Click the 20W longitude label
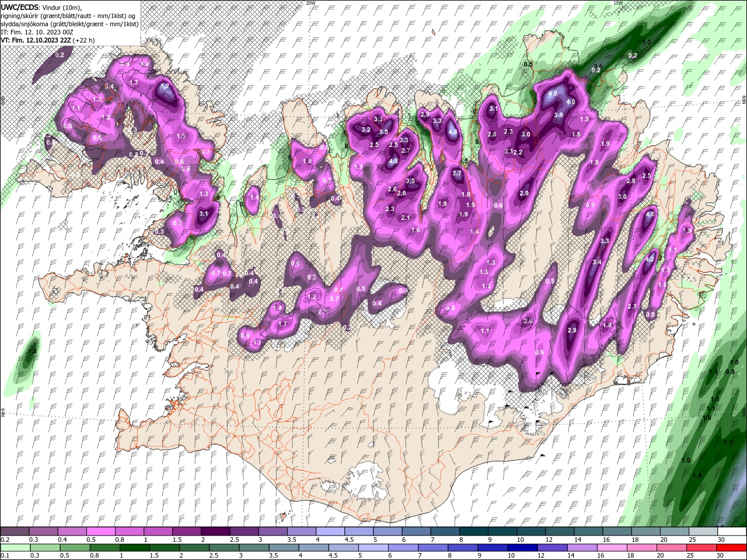Viewport: 747px width, 560px height. [x=311, y=3]
